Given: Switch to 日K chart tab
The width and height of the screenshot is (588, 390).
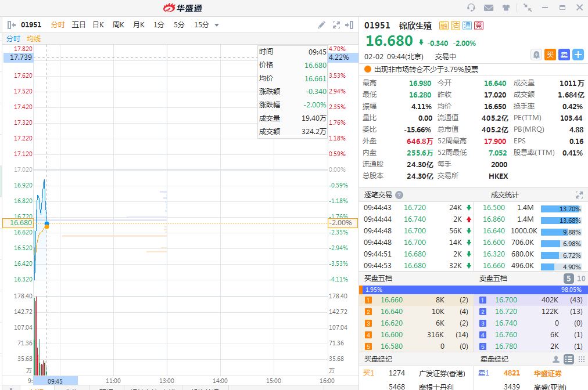Looking at the screenshot, I should coord(98,25).
